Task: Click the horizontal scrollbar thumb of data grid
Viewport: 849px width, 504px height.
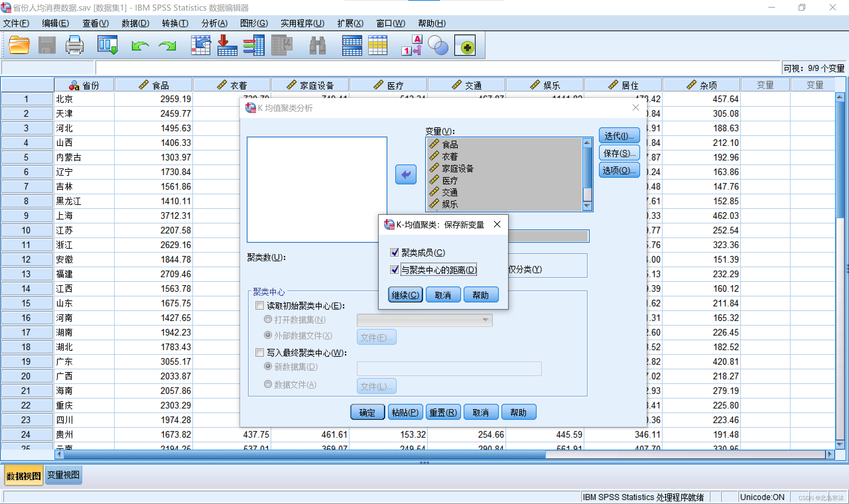Action: 305,454
